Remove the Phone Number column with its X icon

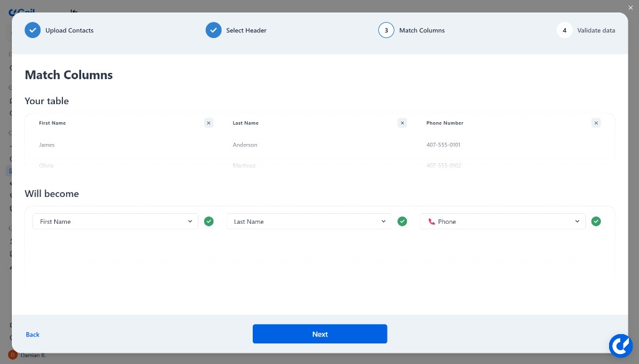[596, 123]
